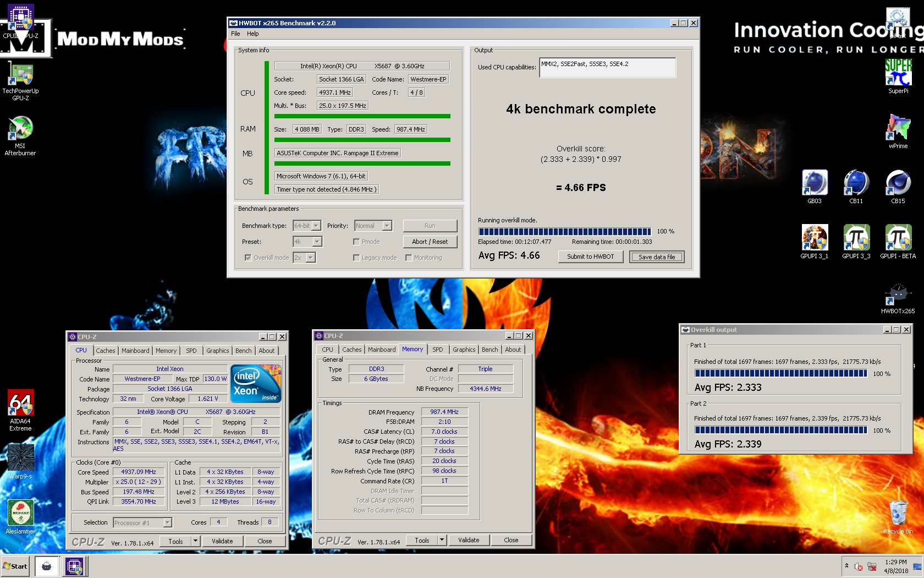Toggle the Monitoring checkbox
The image size is (924, 578).
coord(409,258)
